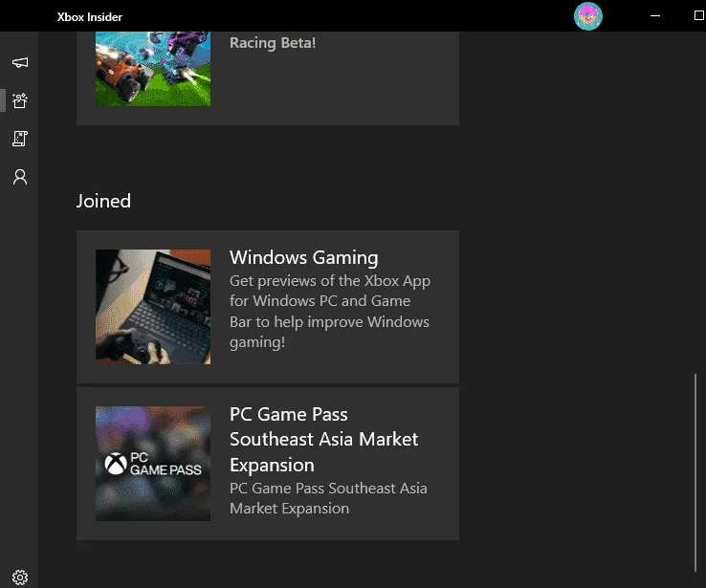Select the 'Racing Beta!' text
This screenshot has height=588, width=706.
click(273, 43)
